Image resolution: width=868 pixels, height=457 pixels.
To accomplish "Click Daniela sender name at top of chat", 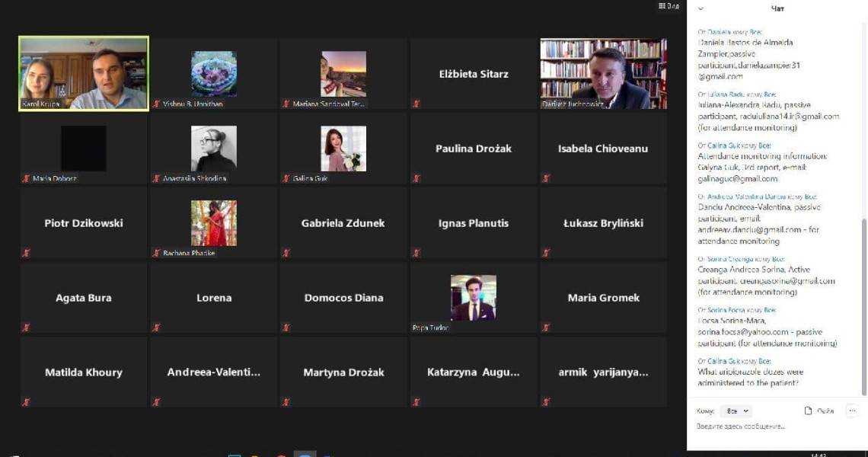I will pyautogui.click(x=720, y=32).
